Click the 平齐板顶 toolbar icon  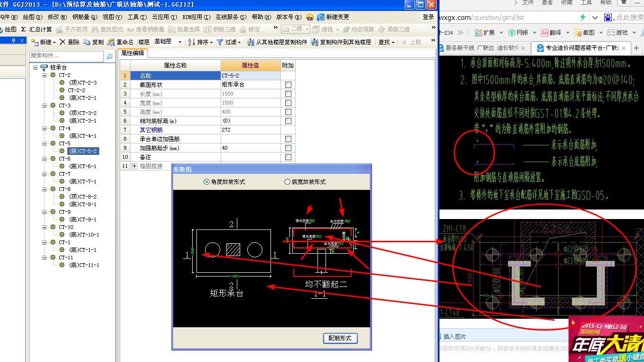click(72, 29)
